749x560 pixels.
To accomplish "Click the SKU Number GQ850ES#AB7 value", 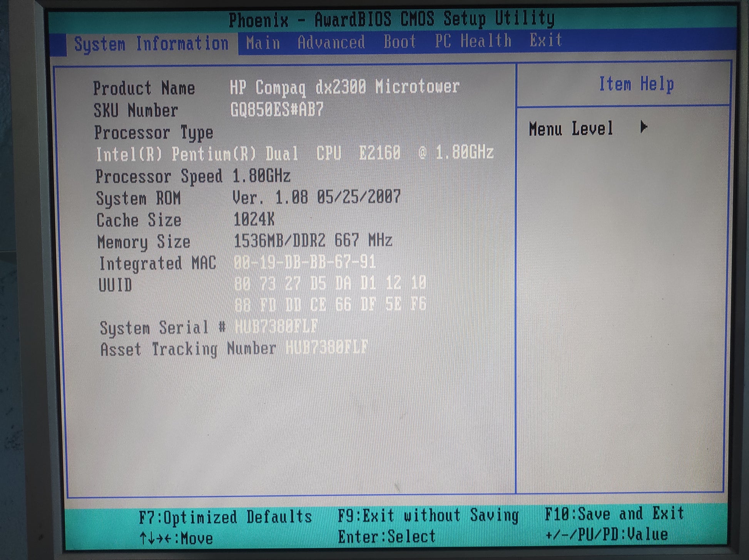I will tap(277, 110).
